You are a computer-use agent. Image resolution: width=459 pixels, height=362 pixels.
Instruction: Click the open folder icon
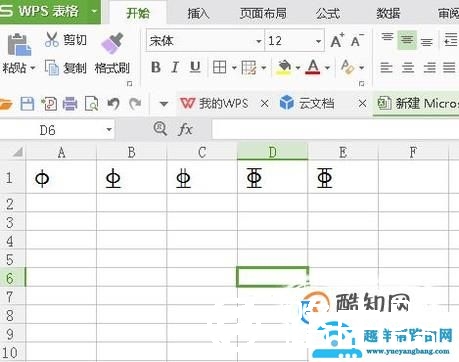(x=6, y=104)
